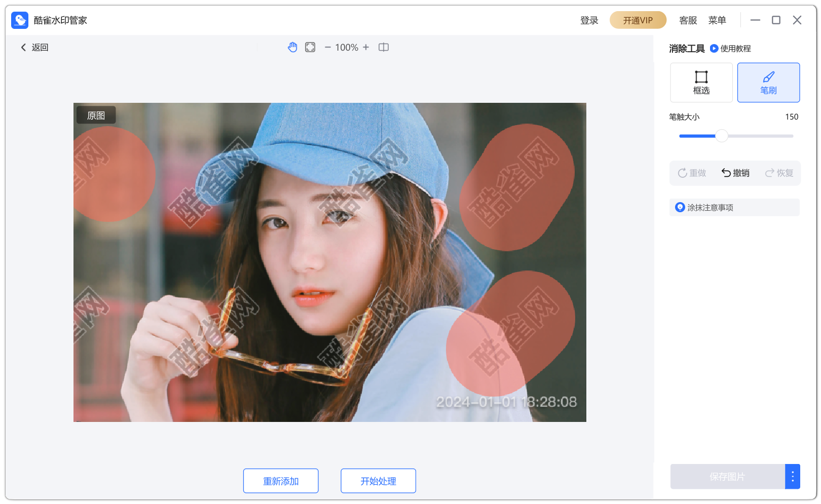The image size is (821, 504).
Task: Open the 使用教程 tutorial link
Action: pos(730,49)
